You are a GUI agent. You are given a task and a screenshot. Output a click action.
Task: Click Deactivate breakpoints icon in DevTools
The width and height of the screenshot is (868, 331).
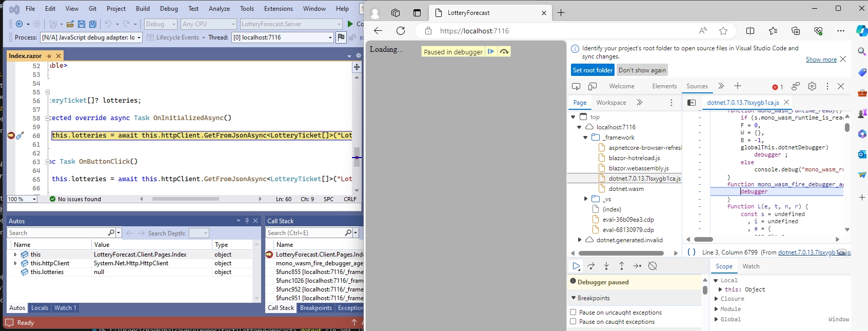point(653,266)
